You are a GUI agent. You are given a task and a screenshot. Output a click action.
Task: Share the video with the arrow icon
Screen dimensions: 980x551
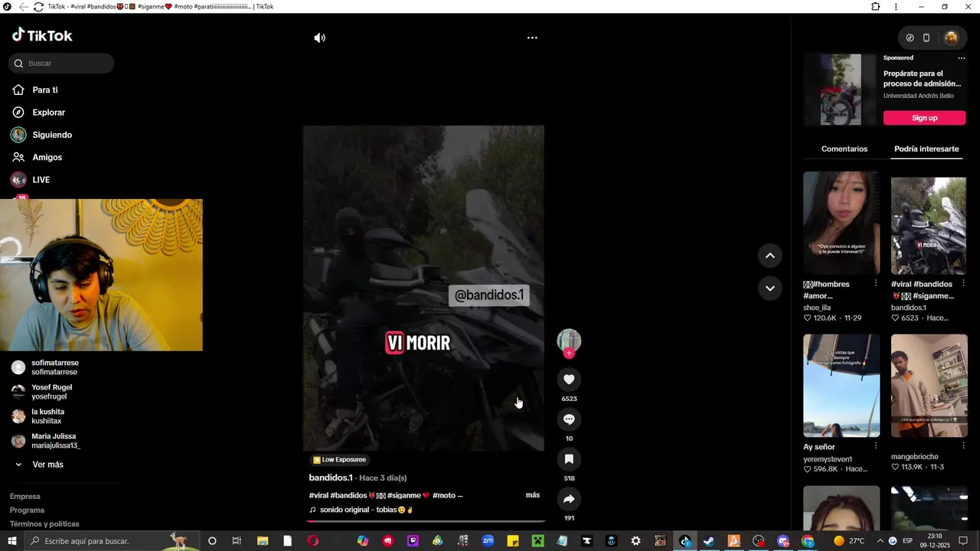569,499
